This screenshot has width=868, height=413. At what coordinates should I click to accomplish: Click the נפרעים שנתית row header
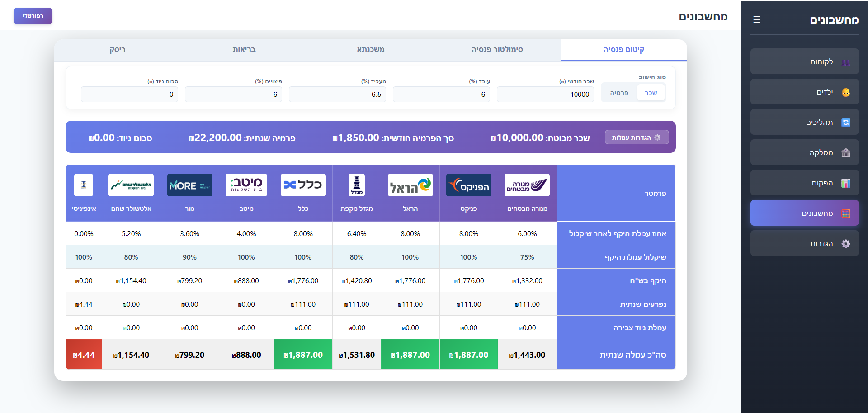[x=616, y=304]
